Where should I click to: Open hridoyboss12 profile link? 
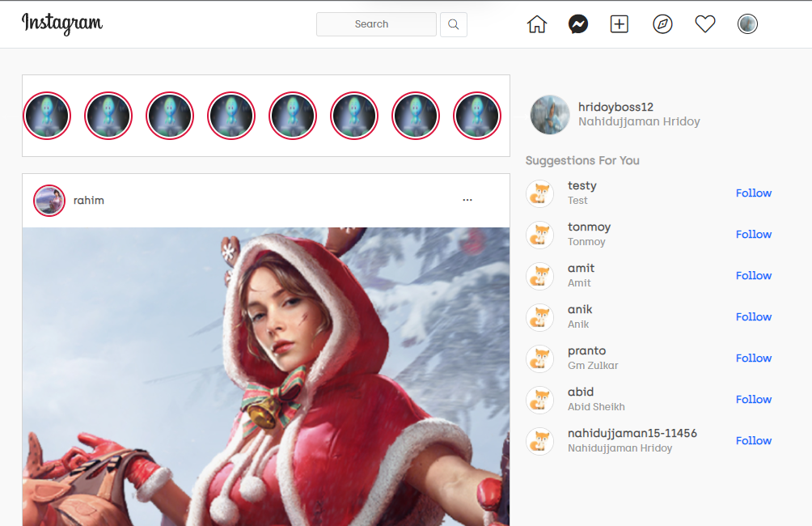click(x=615, y=107)
